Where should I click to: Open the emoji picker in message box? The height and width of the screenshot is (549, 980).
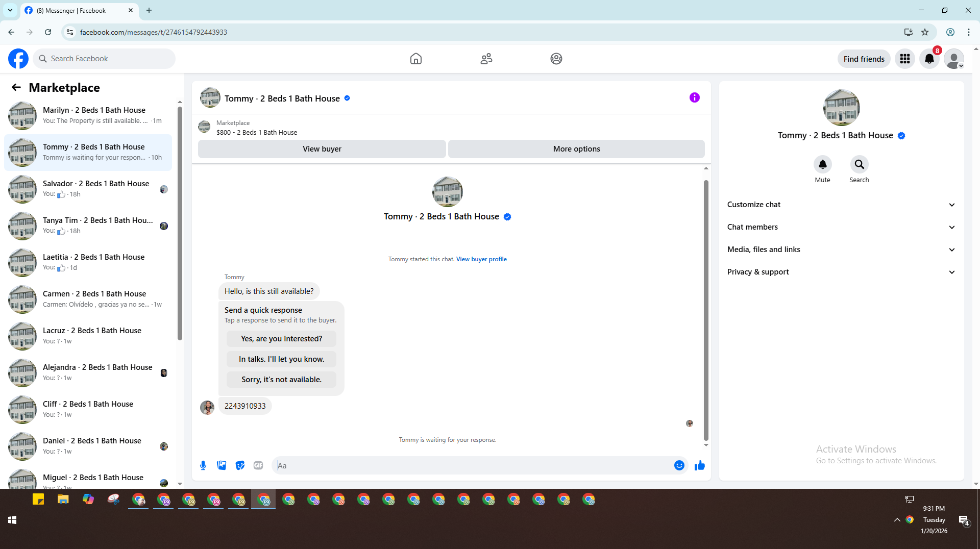(x=679, y=465)
